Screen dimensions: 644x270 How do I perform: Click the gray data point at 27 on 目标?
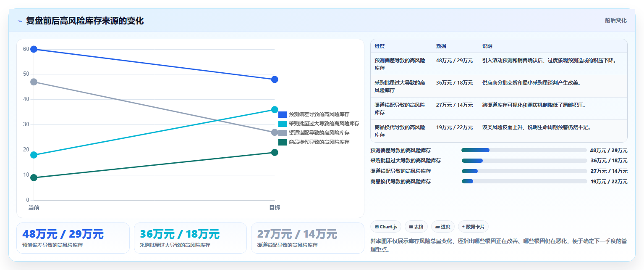275,132
